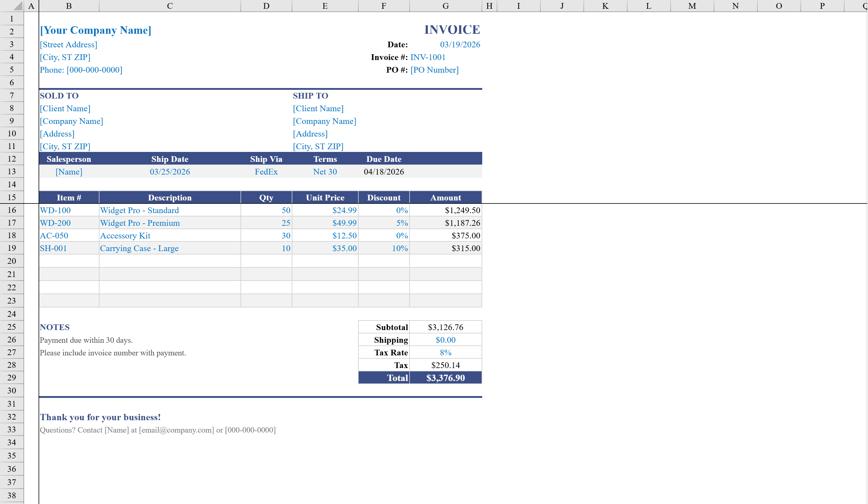
Task: Click the Description column header
Action: [170, 197]
